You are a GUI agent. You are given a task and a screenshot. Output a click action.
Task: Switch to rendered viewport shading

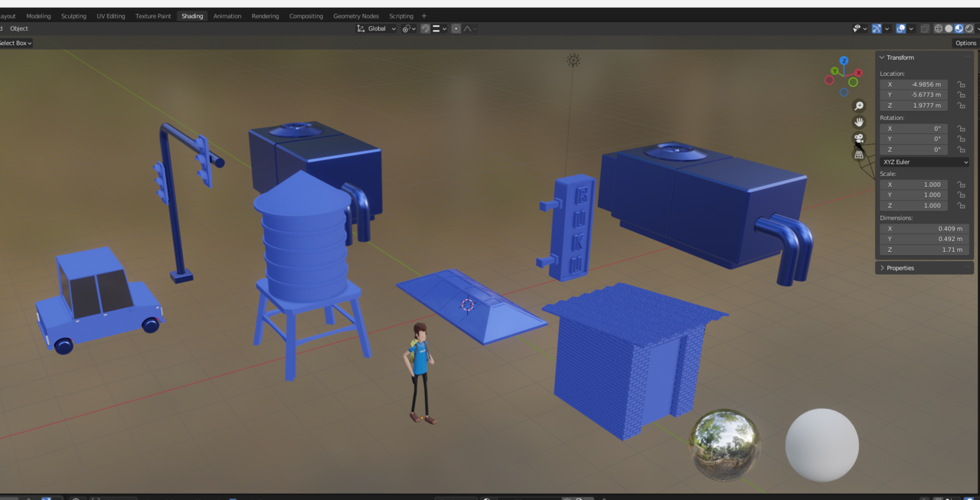(969, 28)
